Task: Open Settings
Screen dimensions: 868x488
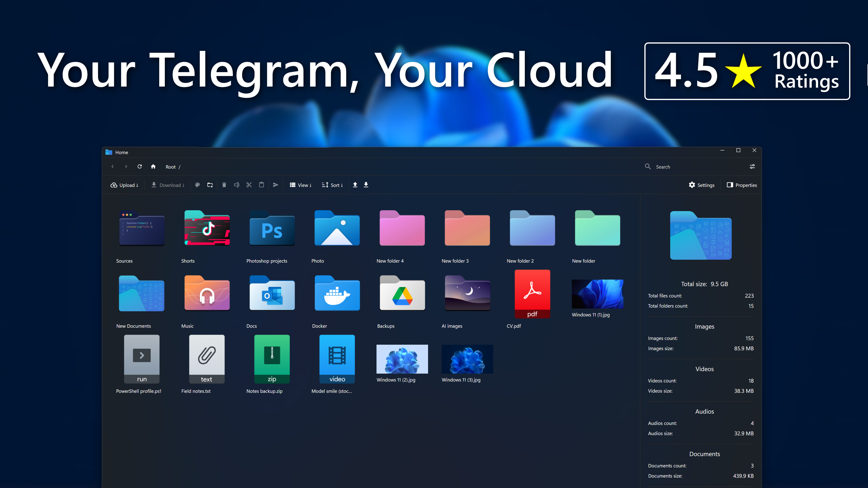Action: pos(702,185)
